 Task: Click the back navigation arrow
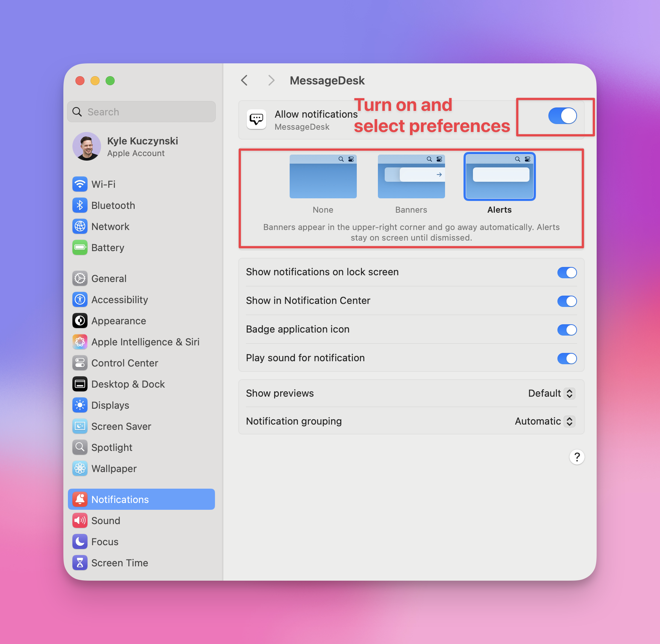[x=244, y=80]
